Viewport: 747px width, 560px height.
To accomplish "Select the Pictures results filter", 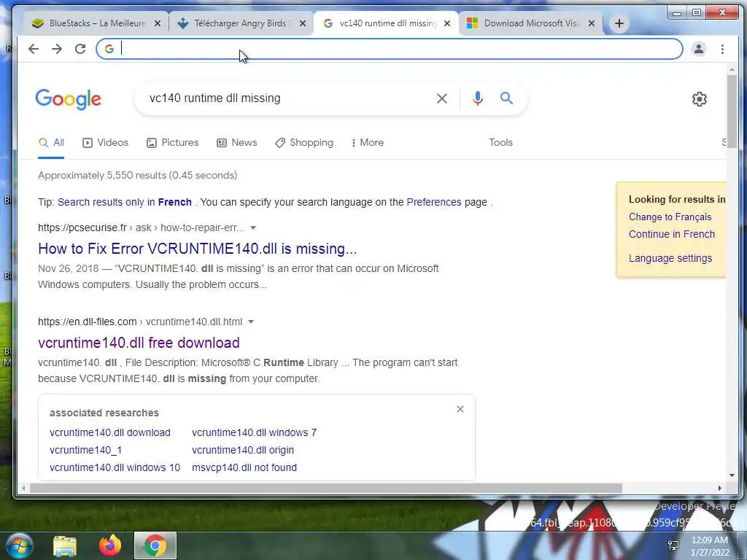I will tap(172, 142).
